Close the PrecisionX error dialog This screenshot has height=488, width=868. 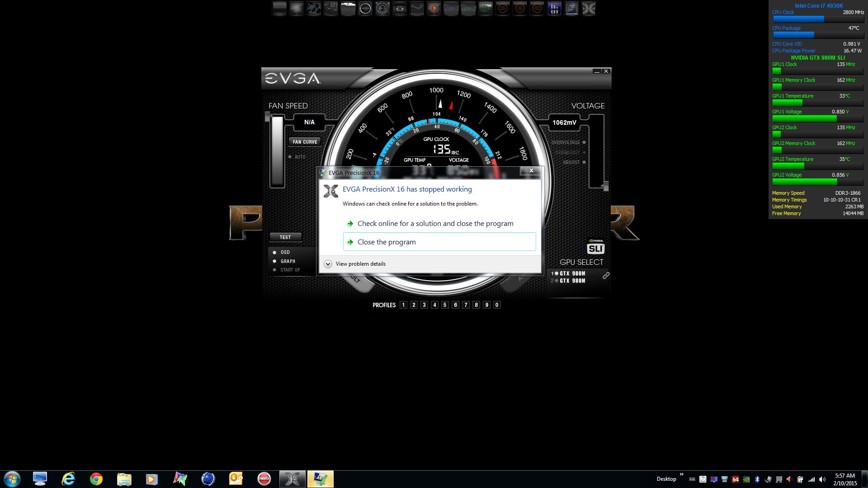pos(531,170)
